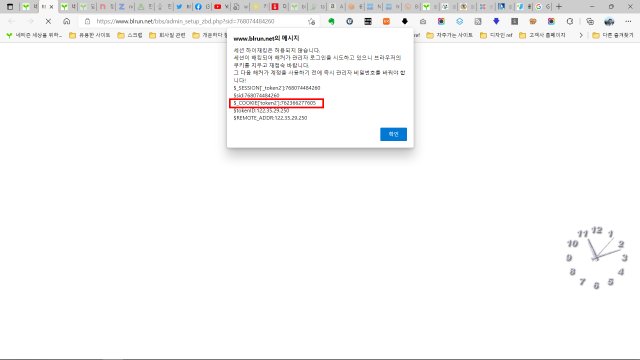Open the browser settings ellipsis menu
This screenshot has height=360, width=640.
point(628,21)
